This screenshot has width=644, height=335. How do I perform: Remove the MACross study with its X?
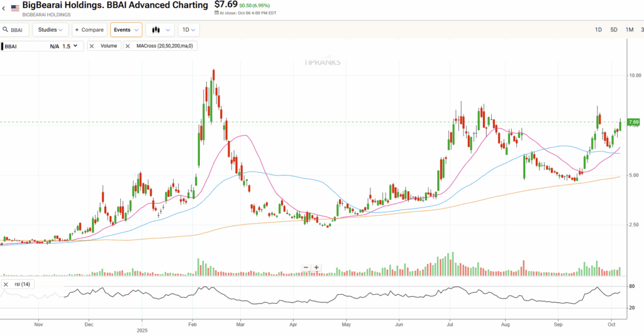pyautogui.click(x=128, y=46)
